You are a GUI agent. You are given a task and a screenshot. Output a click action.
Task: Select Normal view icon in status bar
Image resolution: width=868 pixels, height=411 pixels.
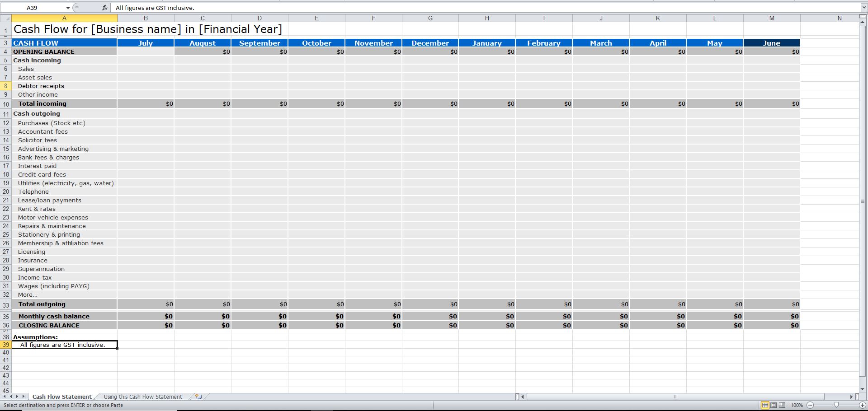pos(765,405)
